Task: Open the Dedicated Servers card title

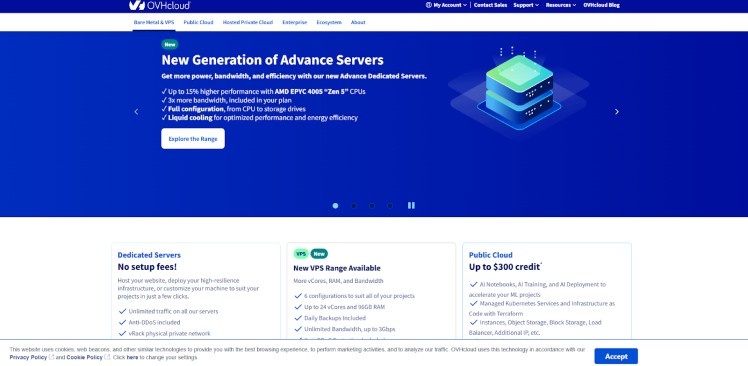Action: click(x=149, y=255)
